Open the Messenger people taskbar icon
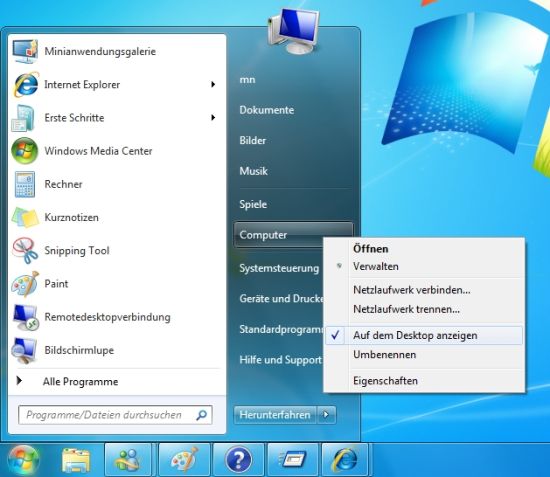Screen dimensions: 550x477 pyautogui.click(x=128, y=460)
